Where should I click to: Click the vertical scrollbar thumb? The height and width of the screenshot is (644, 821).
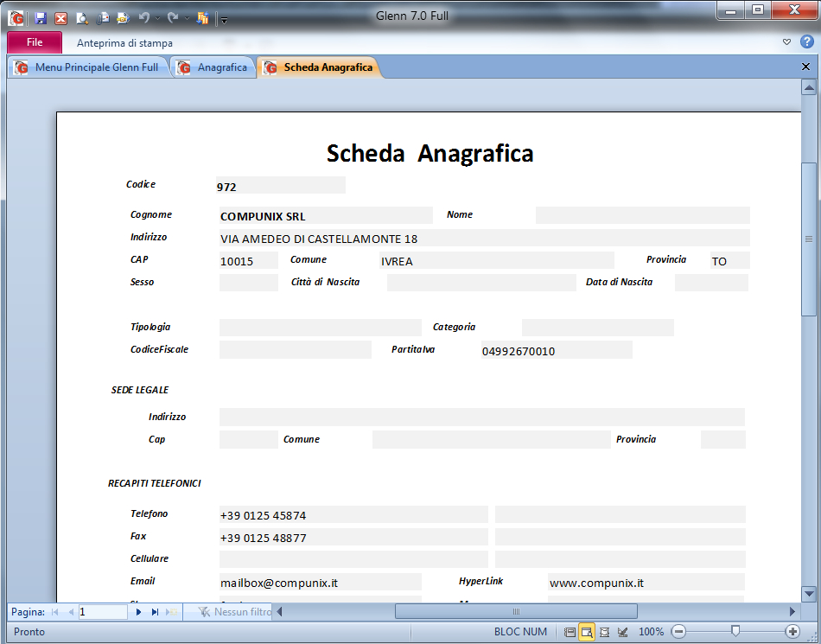coord(809,239)
